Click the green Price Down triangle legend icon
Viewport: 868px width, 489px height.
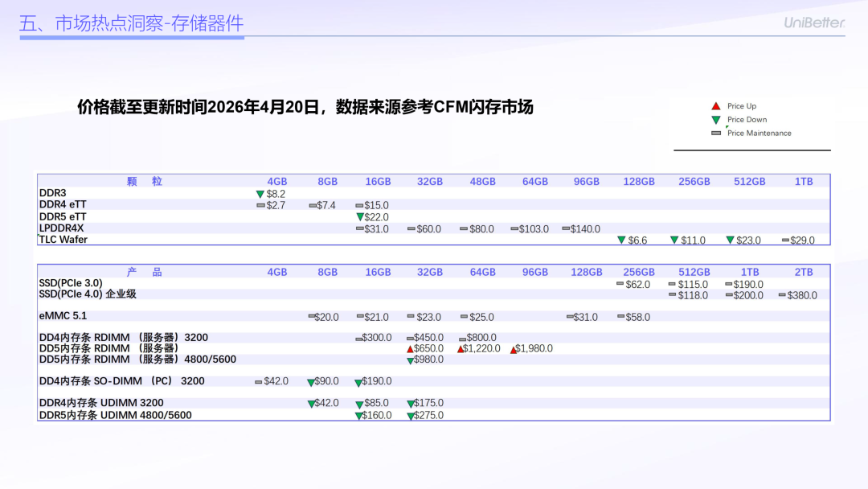[x=716, y=120]
